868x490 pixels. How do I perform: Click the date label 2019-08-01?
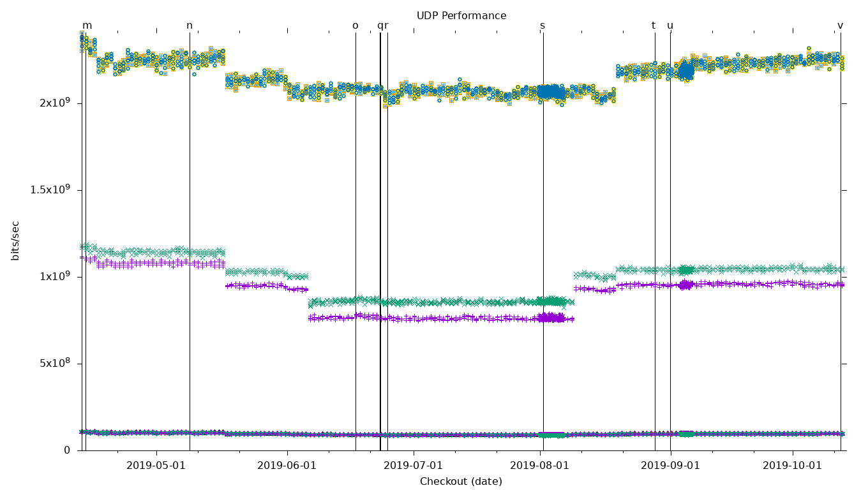540,466
